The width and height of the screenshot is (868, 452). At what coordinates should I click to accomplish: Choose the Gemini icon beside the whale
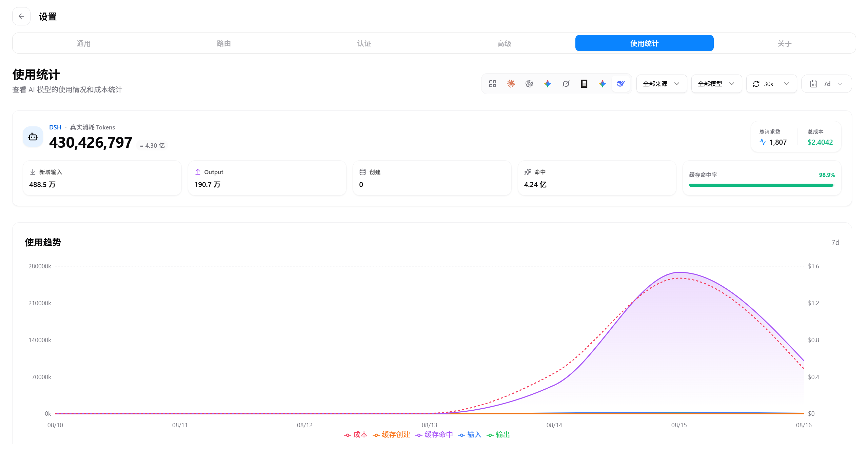pos(603,84)
